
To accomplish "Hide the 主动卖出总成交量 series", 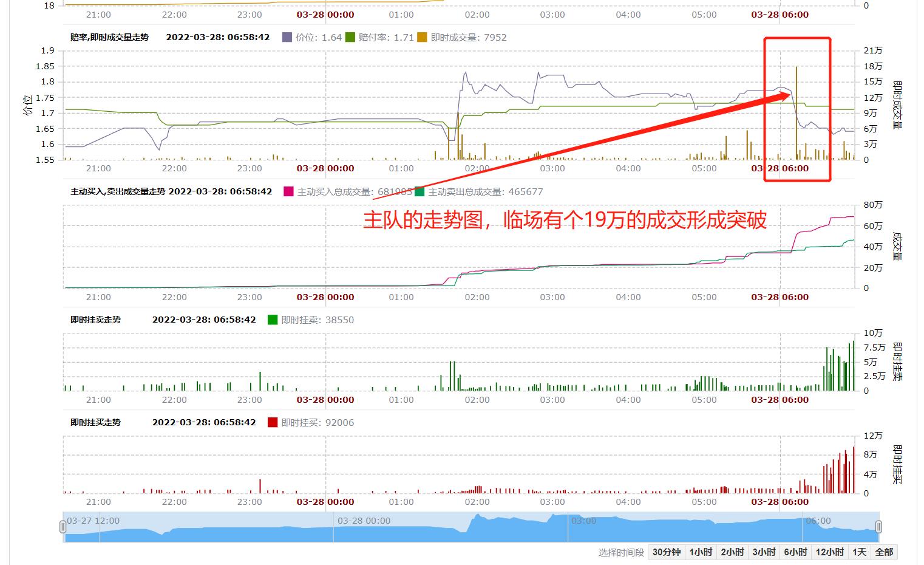I will [x=419, y=191].
